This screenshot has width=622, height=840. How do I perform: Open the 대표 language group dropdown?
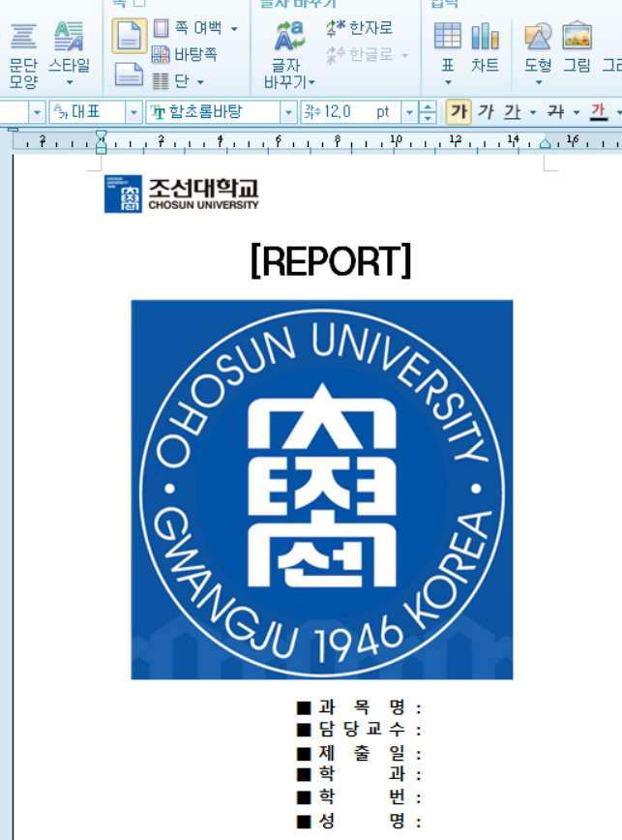[x=133, y=112]
